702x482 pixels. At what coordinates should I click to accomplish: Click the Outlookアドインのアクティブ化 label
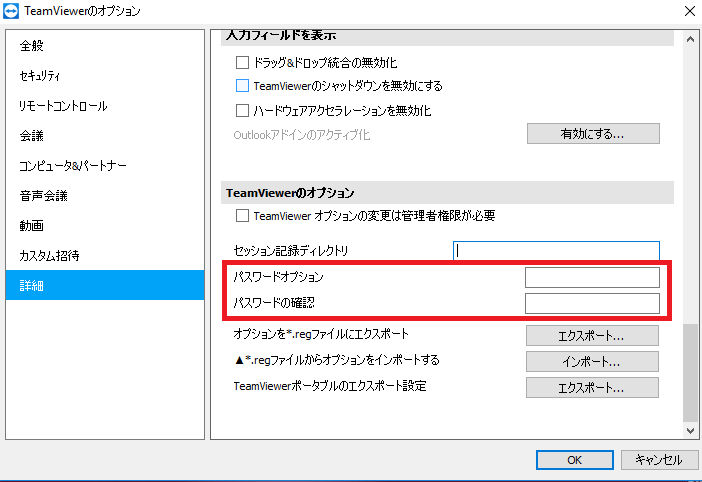[x=302, y=135]
